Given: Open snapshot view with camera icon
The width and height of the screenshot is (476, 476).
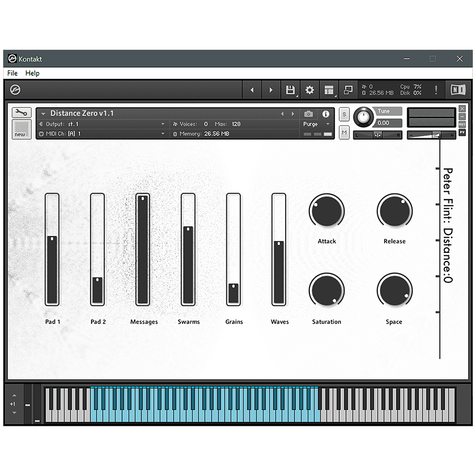Looking at the screenshot, I should point(308,114).
